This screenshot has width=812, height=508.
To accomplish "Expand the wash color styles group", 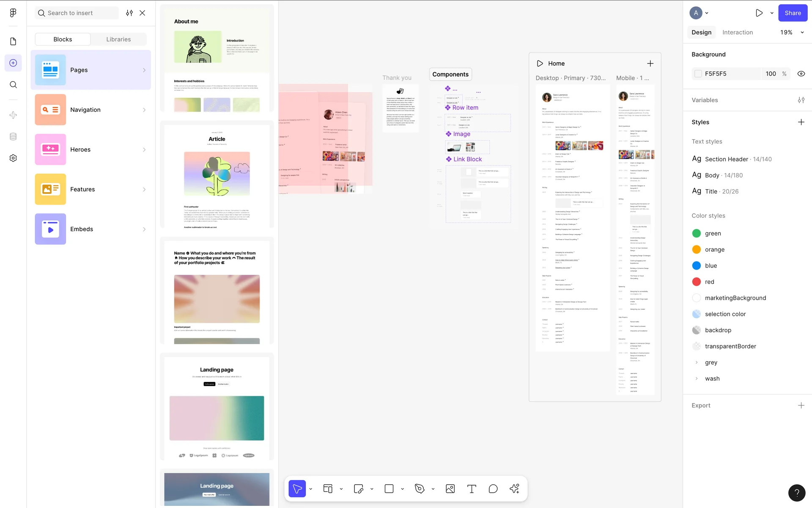I will pos(697,378).
